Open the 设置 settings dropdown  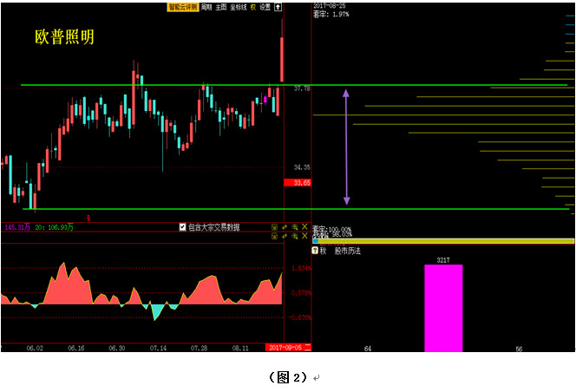coord(265,6)
